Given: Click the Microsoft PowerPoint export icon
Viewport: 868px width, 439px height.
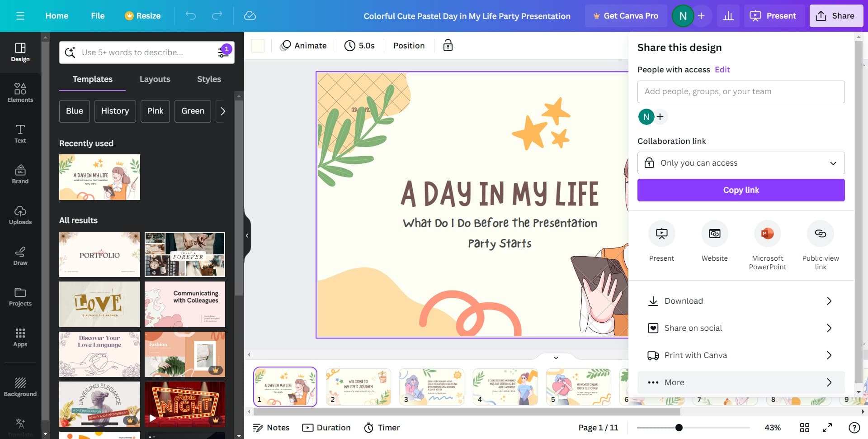Looking at the screenshot, I should tap(767, 234).
